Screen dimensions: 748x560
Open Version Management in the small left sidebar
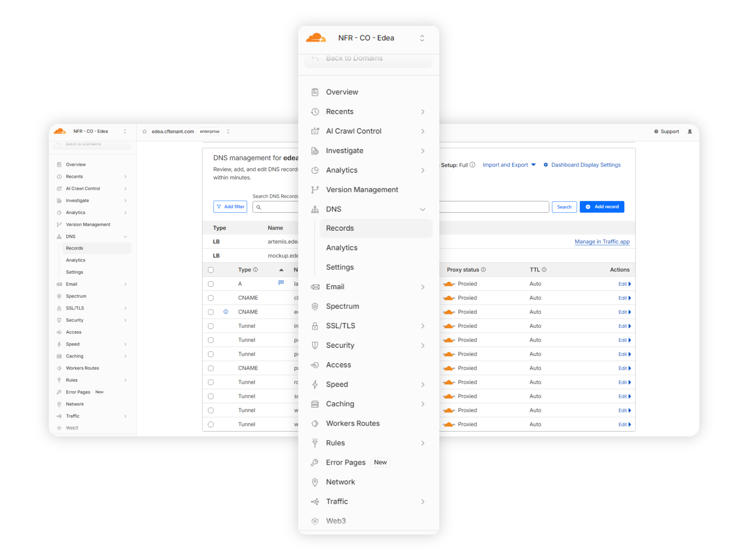(88, 224)
